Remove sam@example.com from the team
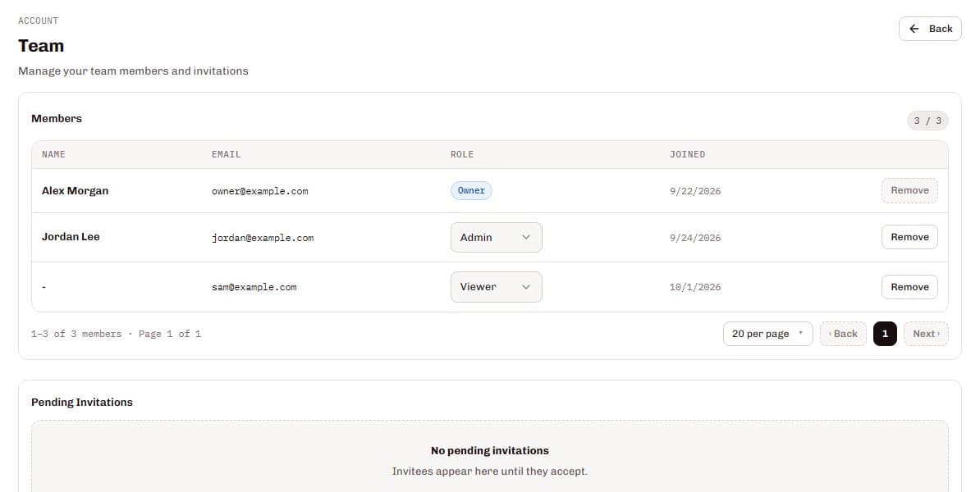 point(909,287)
